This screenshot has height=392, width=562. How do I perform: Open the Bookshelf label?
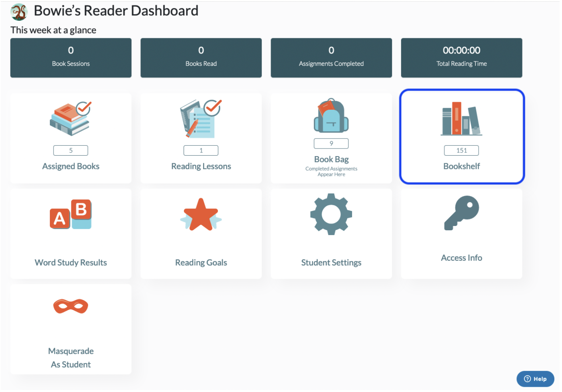point(461,166)
